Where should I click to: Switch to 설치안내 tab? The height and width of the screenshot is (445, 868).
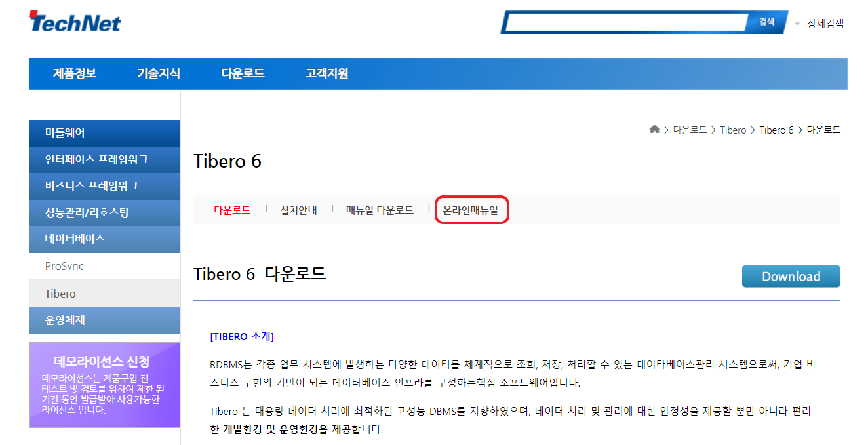[298, 210]
